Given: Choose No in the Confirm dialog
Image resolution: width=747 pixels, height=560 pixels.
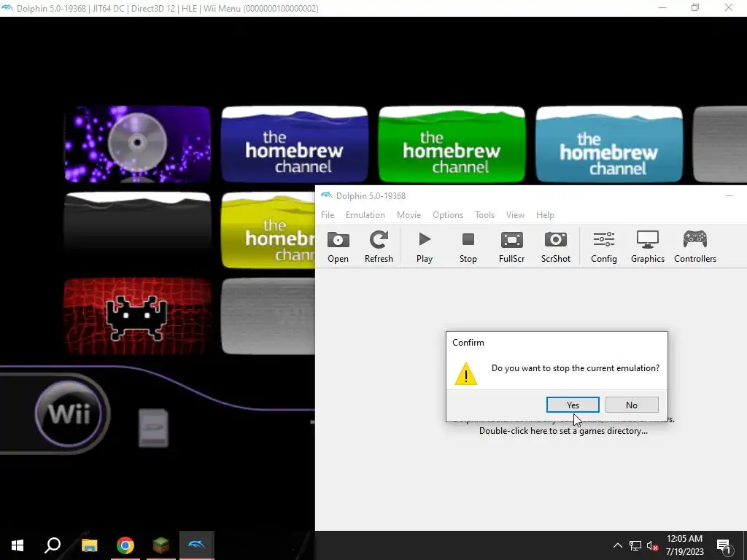Looking at the screenshot, I should tap(632, 405).
